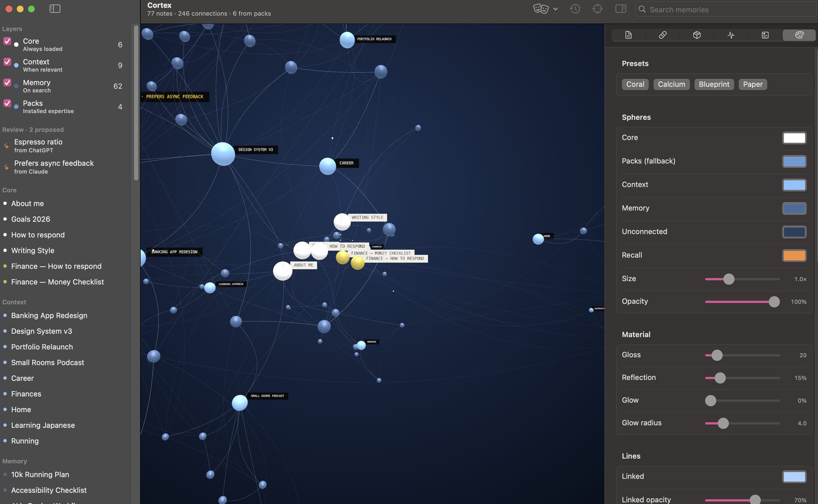
Task: Open the theater masks persona icon
Action: pyautogui.click(x=541, y=9)
